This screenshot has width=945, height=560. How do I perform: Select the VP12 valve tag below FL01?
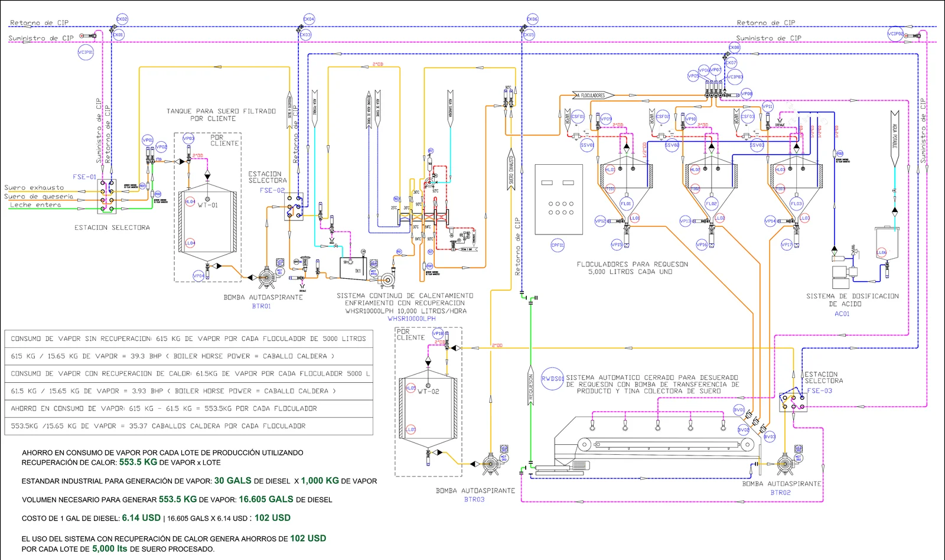(600, 221)
